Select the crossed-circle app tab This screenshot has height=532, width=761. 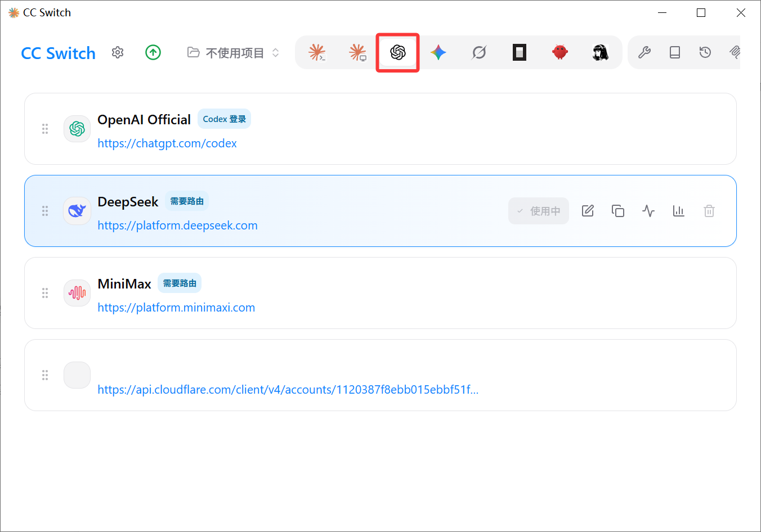pos(479,52)
